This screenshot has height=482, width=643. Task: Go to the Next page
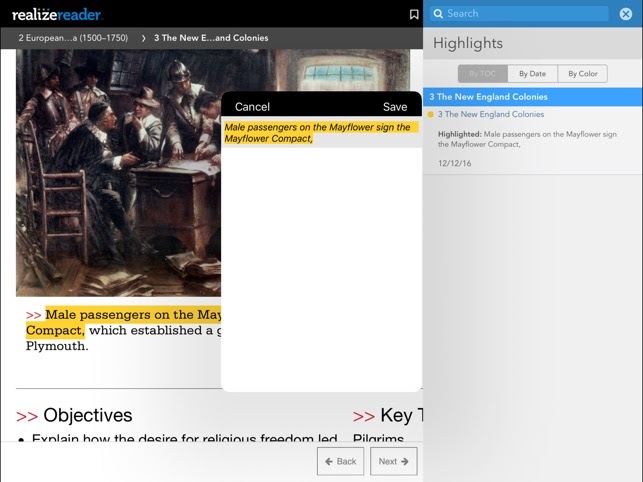click(x=394, y=461)
